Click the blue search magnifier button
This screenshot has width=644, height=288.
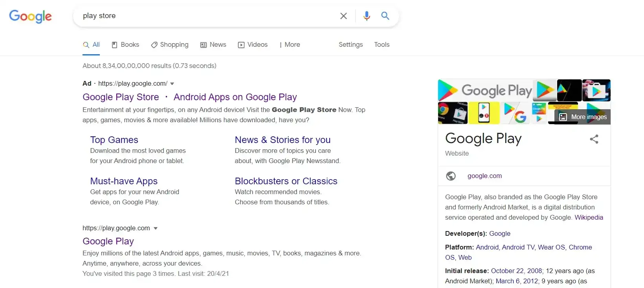click(x=385, y=16)
